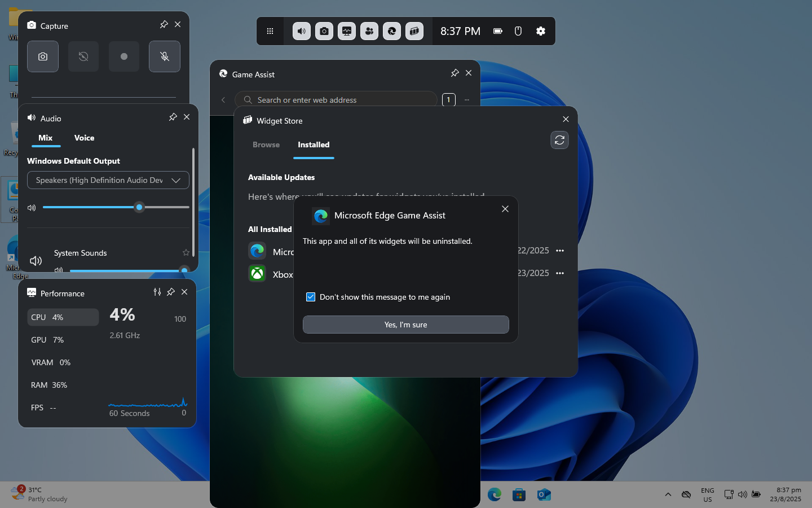The height and width of the screenshot is (508, 812).
Task: Click the Edge icon in the All Installed list
Action: 257,251
